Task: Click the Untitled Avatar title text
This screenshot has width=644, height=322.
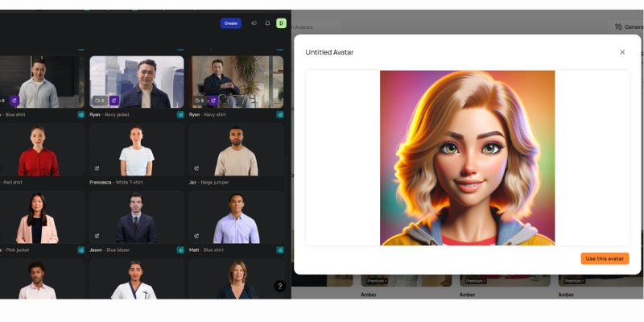Action: [x=329, y=52]
